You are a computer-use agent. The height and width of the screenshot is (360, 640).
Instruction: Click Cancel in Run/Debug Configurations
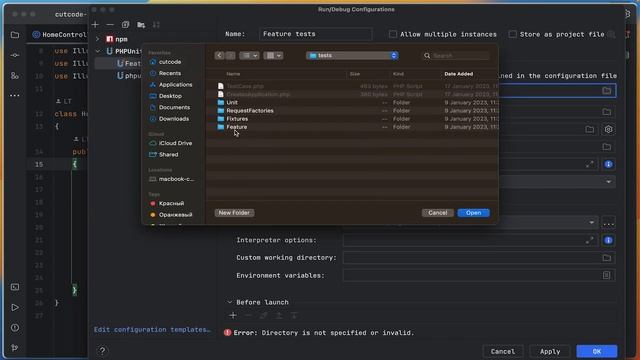pos(502,351)
